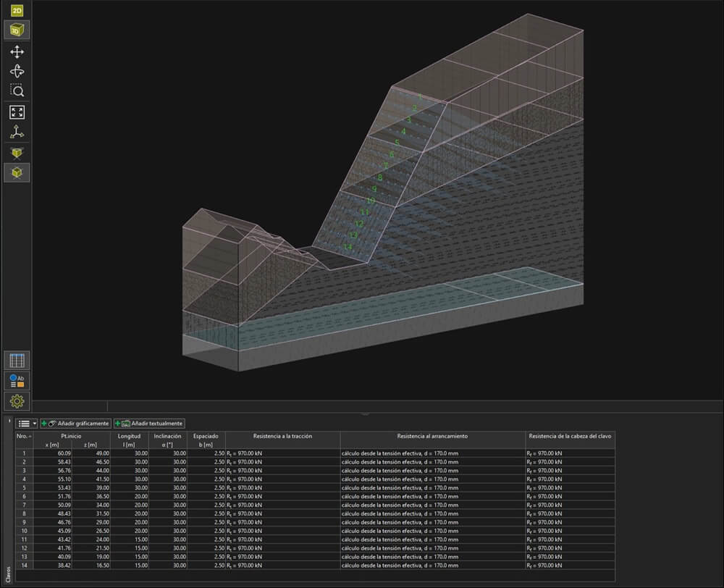Image resolution: width=724 pixels, height=588 pixels.
Task: Select nail row 13 with x 40.09
Action: [315, 557]
